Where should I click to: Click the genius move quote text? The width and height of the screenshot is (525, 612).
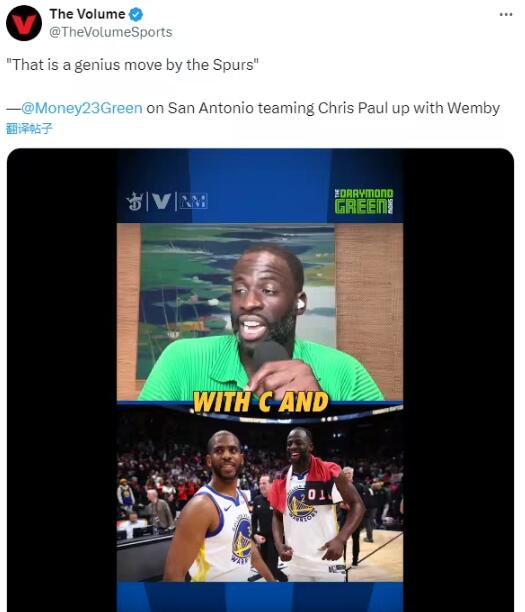coord(132,65)
